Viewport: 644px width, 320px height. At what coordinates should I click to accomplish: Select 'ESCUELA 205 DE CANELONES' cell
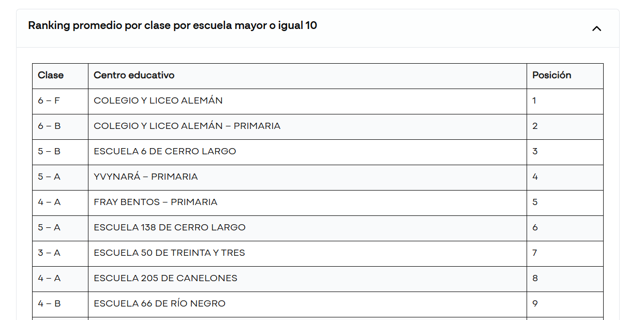pos(165,278)
